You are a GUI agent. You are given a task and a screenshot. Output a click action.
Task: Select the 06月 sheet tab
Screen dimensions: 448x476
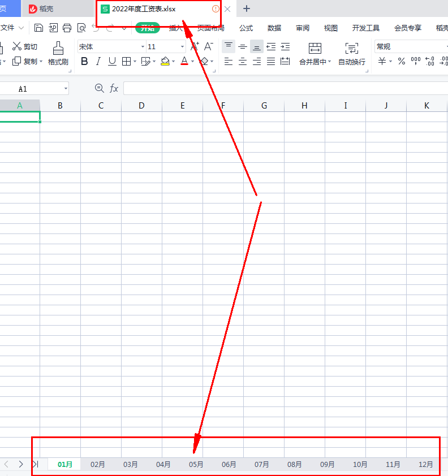point(229,464)
